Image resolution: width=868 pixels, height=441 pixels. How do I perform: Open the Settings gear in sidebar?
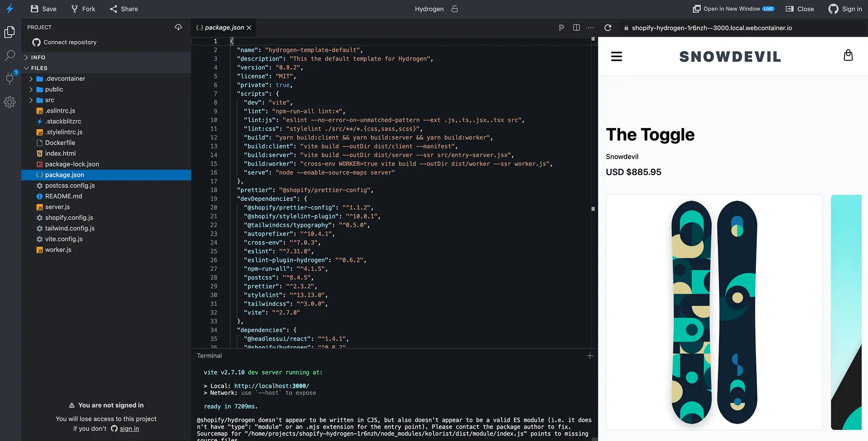click(x=10, y=102)
